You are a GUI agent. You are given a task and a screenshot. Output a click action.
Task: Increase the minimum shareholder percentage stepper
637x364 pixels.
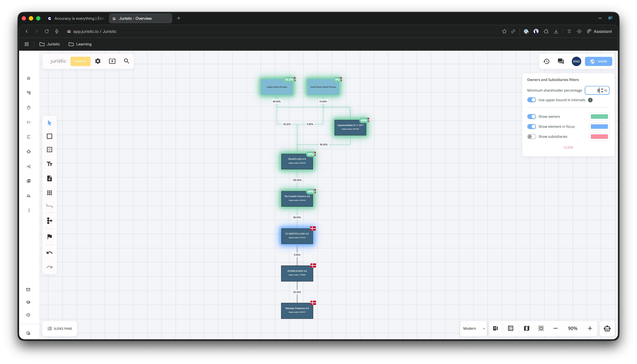click(602, 89)
